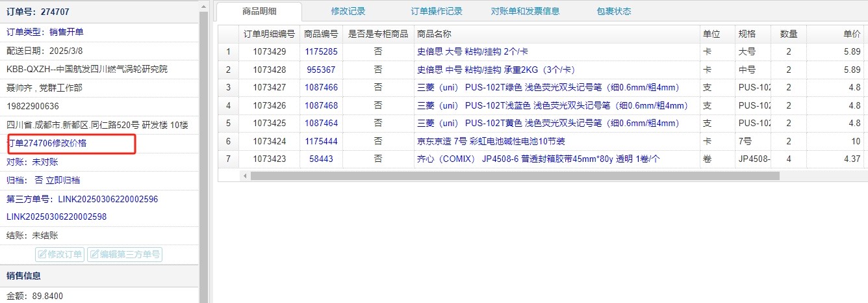The image size is (868, 303).
Task: Click the 编辑第三方单号 button
Action: click(x=125, y=254)
